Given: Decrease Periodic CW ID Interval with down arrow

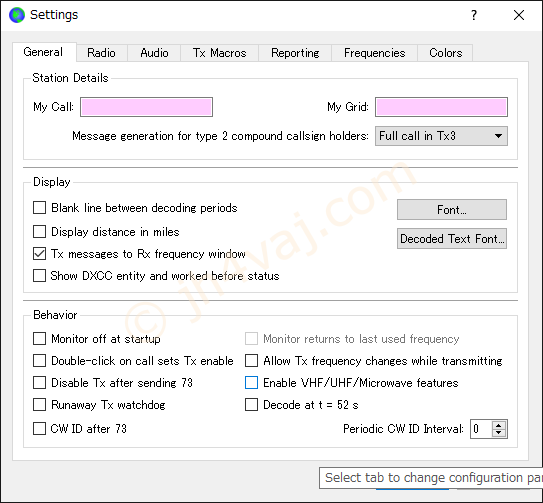Looking at the screenshot, I should tap(498, 432).
